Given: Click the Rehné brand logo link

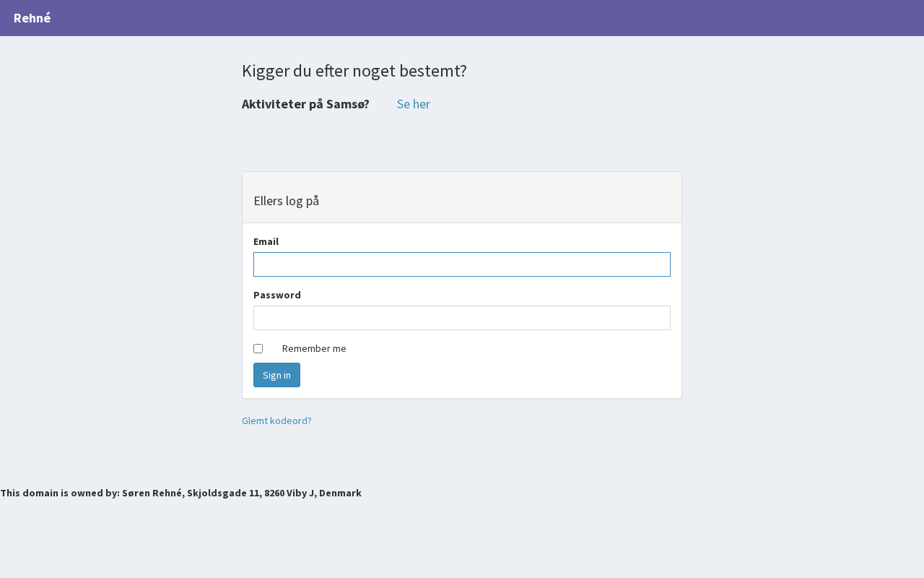Looking at the screenshot, I should [32, 18].
